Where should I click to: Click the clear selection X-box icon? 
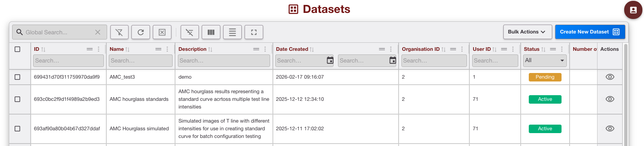pos(162,32)
